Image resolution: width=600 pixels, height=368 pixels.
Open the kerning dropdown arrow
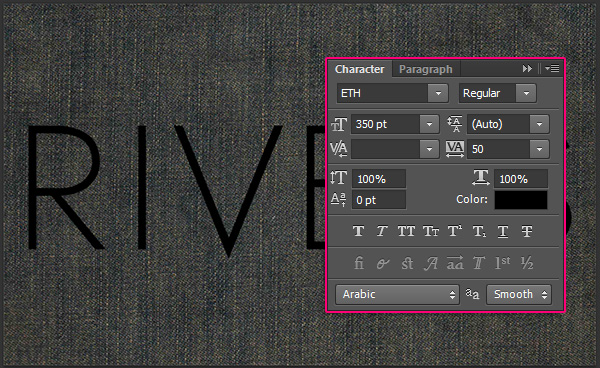tap(429, 149)
